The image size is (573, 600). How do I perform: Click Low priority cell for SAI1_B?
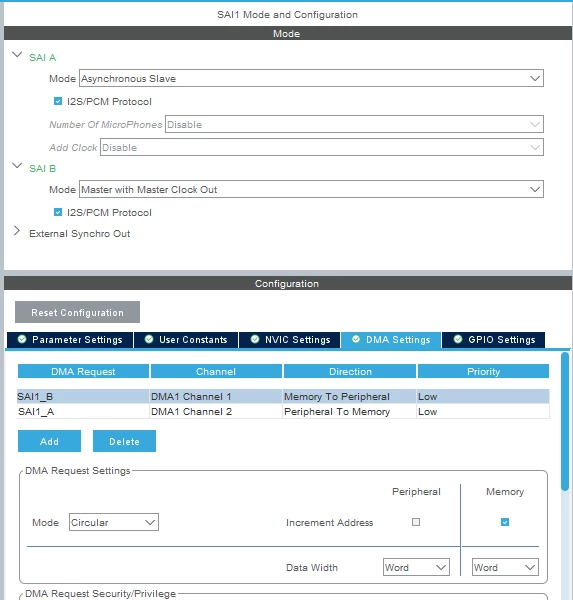(483, 397)
